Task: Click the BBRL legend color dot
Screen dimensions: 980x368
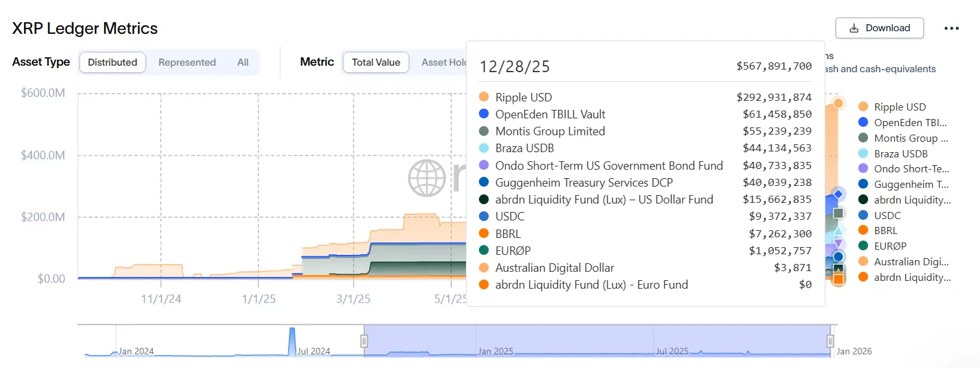Action: (x=864, y=230)
